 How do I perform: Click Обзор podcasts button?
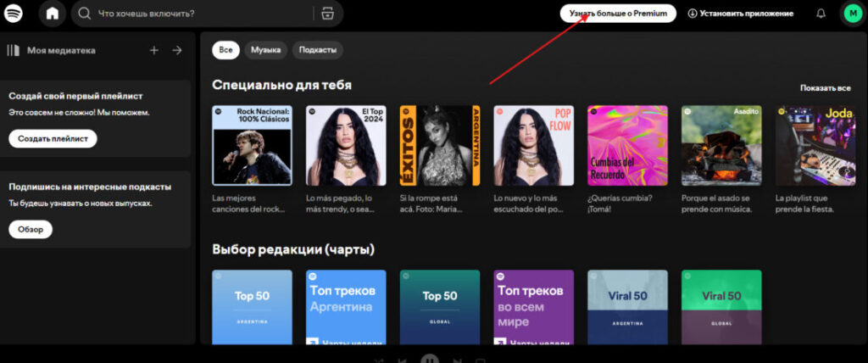click(x=31, y=229)
